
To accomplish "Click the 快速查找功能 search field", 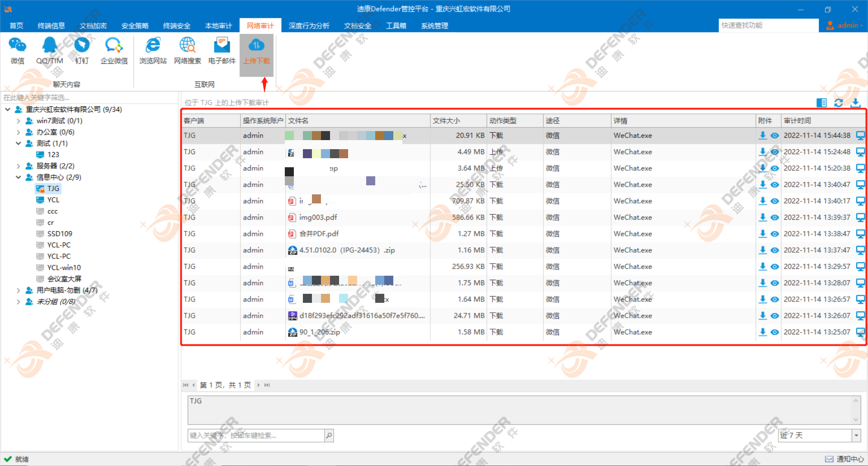I will click(x=769, y=25).
